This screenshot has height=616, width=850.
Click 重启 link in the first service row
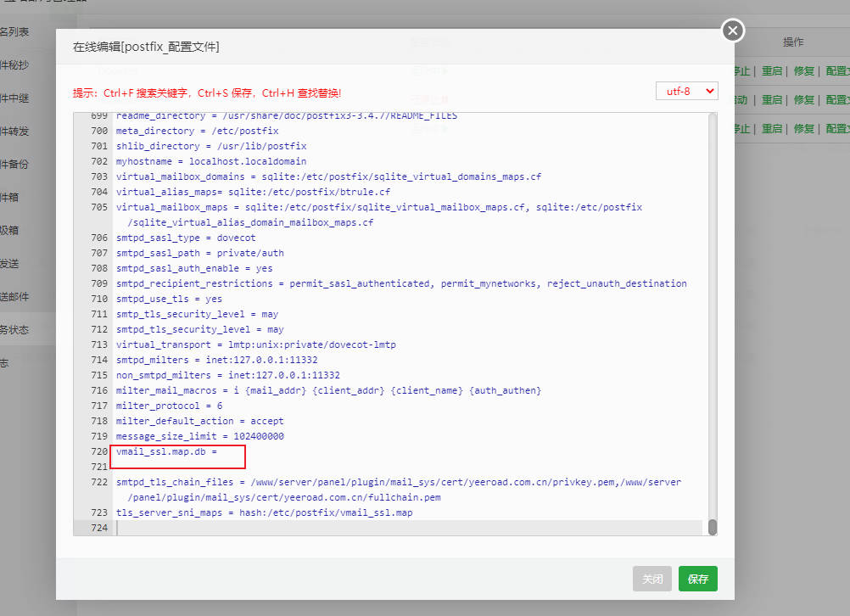tap(771, 71)
